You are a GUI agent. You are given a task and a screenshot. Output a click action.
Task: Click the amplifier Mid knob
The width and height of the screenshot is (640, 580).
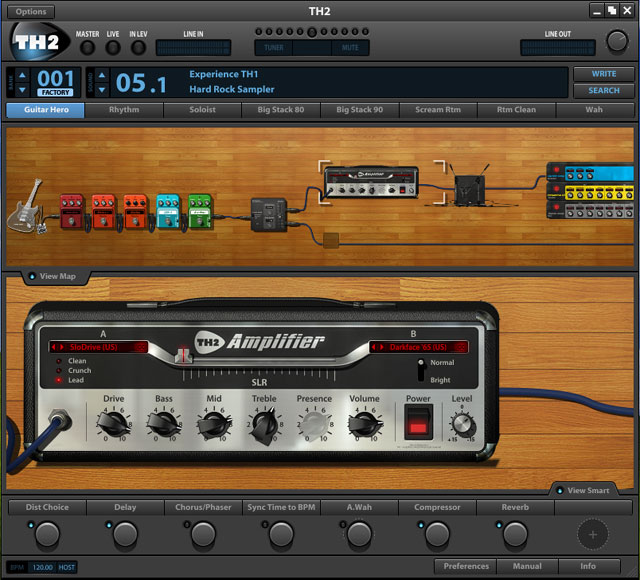[x=214, y=424]
